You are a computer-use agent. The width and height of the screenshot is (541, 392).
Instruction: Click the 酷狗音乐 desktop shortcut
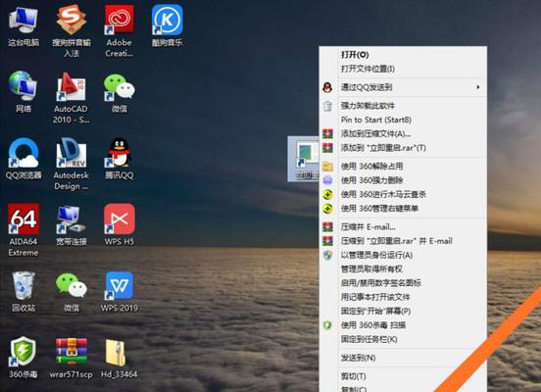coord(167,26)
